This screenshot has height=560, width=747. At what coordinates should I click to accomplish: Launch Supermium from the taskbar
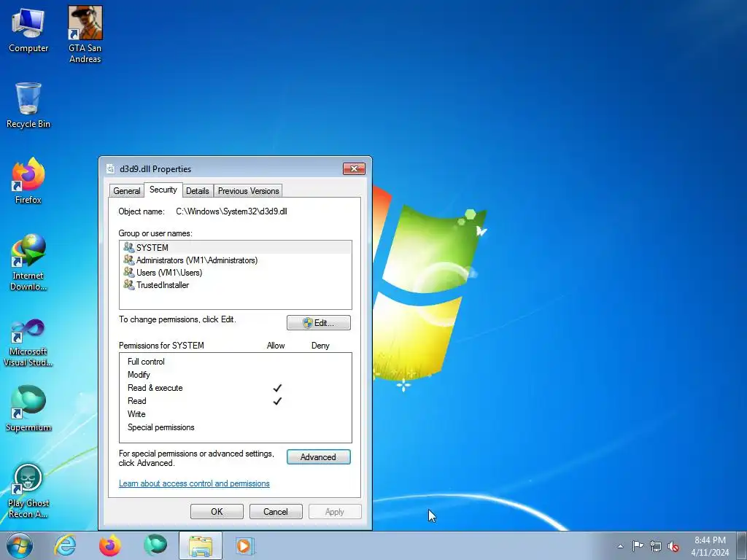pyautogui.click(x=155, y=545)
